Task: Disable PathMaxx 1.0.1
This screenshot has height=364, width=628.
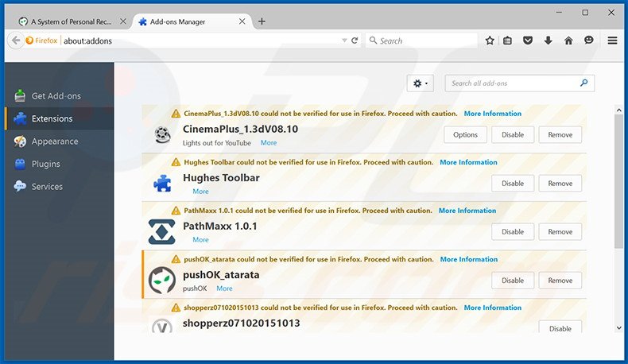Action: coord(513,232)
